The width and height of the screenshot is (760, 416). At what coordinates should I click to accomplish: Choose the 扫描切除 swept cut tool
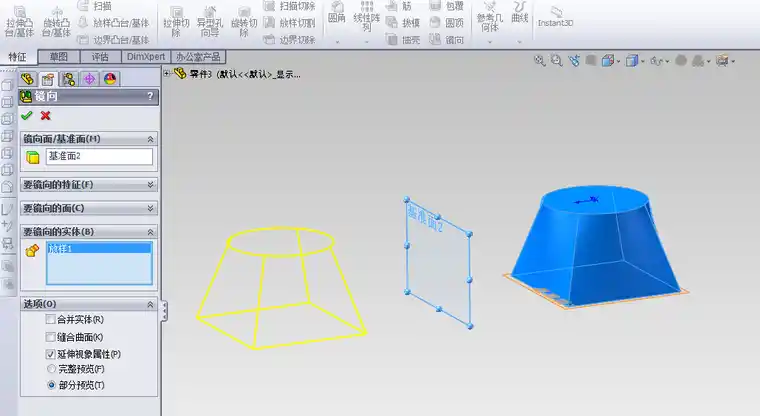pos(289,6)
